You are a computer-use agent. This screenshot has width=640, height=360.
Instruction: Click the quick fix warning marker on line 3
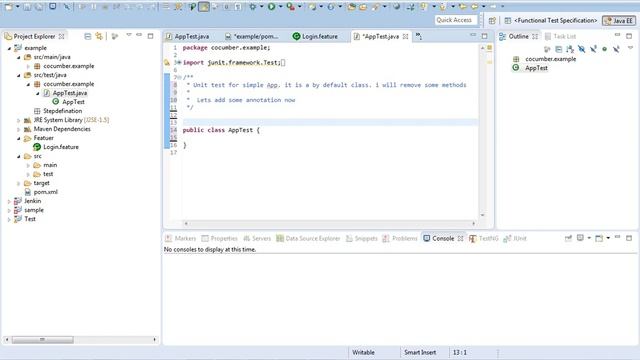coord(167,62)
